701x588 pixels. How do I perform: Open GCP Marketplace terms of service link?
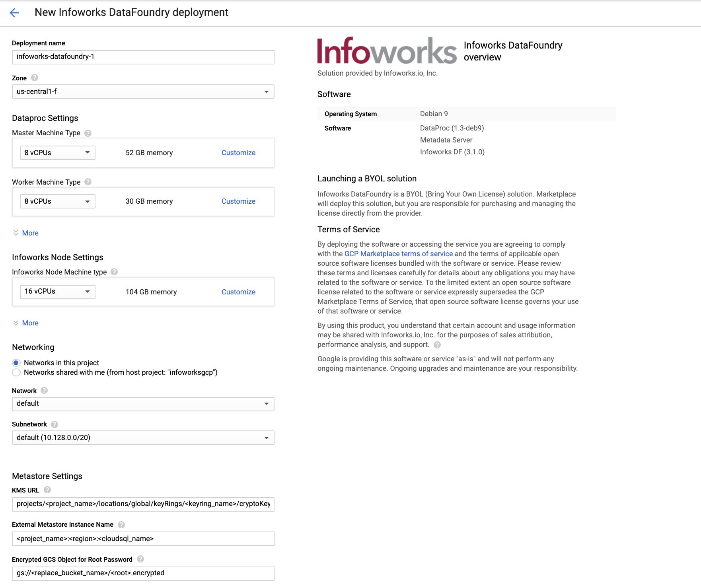click(x=399, y=254)
